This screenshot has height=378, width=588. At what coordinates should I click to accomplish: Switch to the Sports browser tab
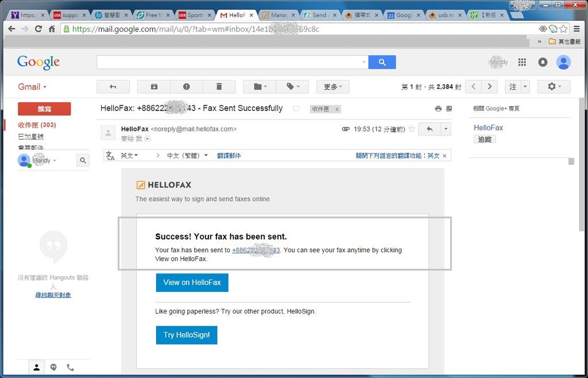[195, 15]
